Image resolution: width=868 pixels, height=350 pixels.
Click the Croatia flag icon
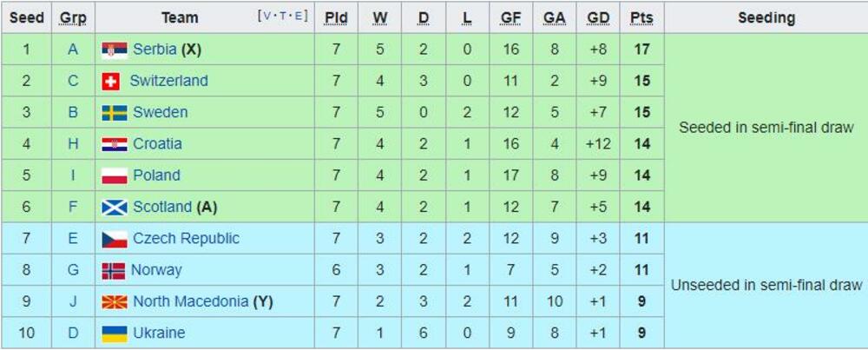tap(115, 144)
